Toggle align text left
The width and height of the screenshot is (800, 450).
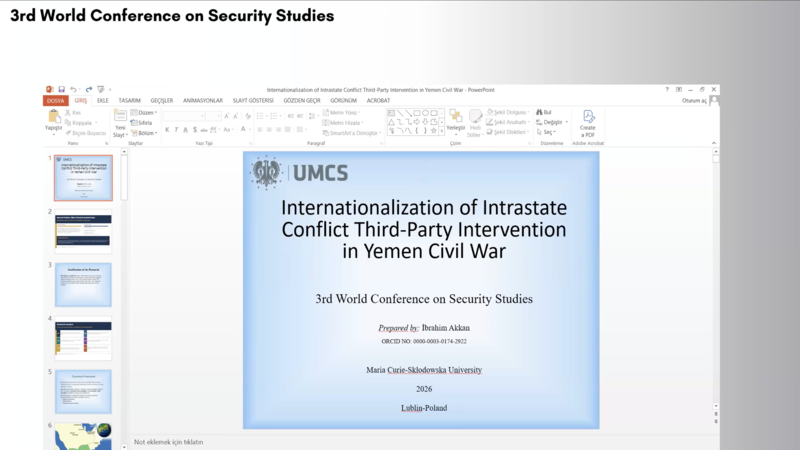(x=260, y=130)
